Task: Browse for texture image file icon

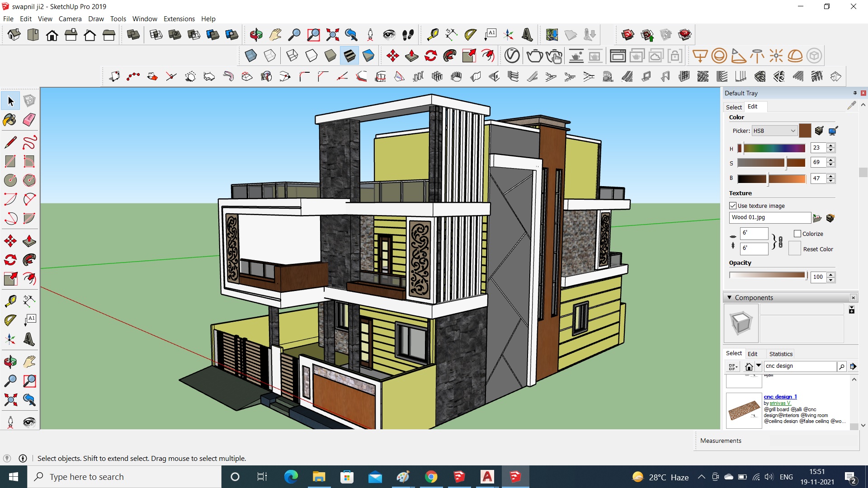Action: (x=817, y=218)
